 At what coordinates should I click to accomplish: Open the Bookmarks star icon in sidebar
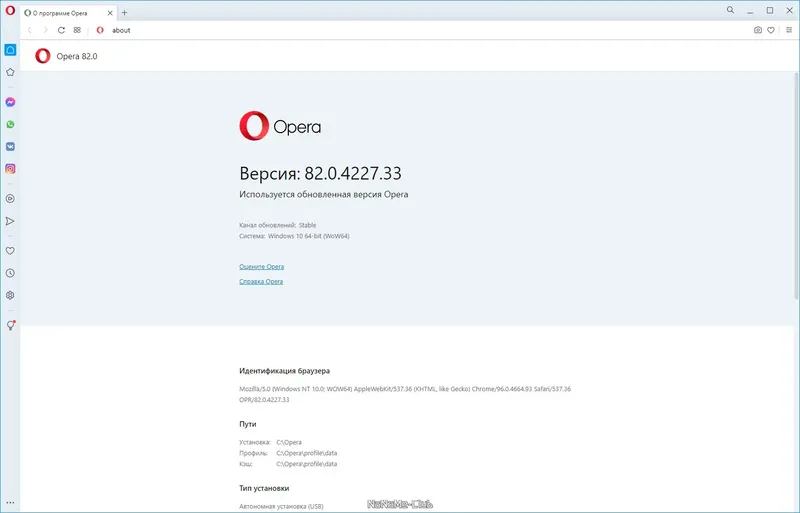(x=10, y=72)
